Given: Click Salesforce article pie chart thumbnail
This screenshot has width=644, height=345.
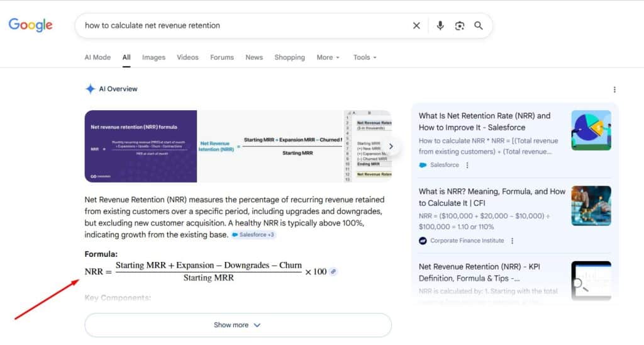Looking at the screenshot, I should click(591, 130).
